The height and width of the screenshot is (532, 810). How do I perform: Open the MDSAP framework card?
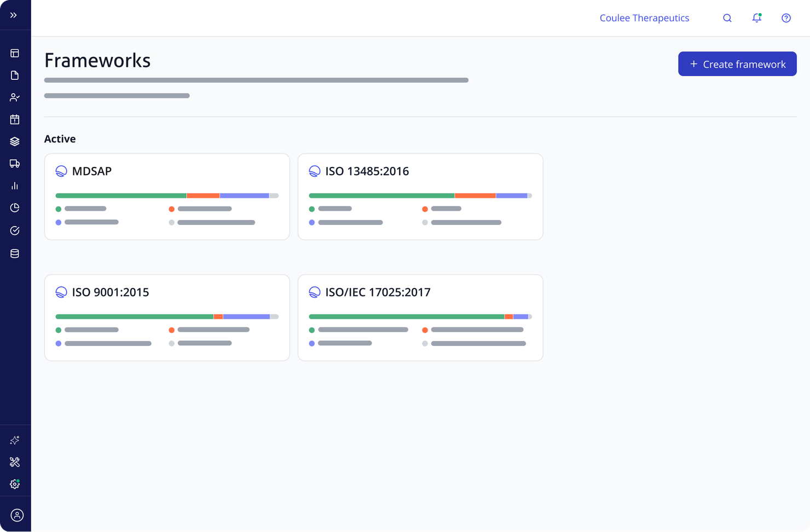point(167,196)
